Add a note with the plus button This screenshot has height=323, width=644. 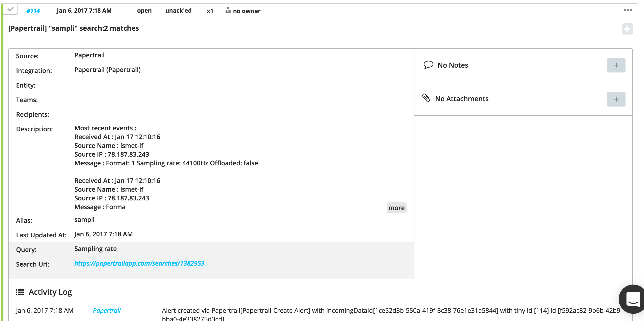(x=616, y=65)
